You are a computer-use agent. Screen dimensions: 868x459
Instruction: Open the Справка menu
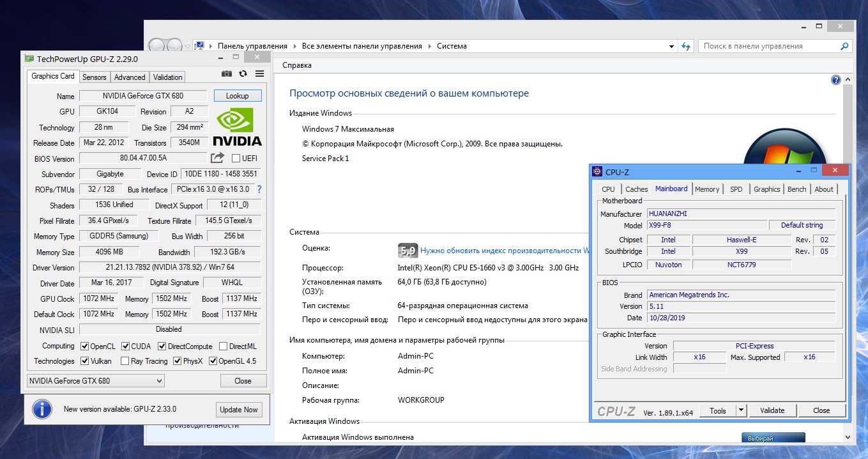(297, 65)
